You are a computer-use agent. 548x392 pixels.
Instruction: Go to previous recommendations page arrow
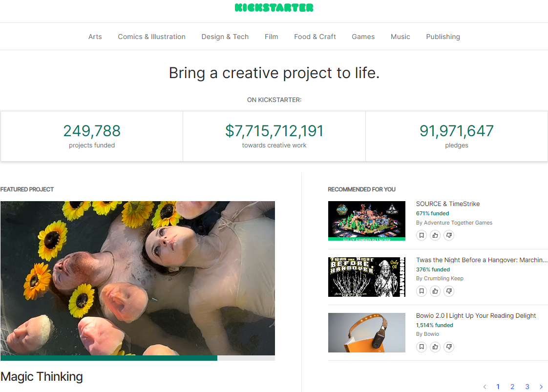pos(485,387)
